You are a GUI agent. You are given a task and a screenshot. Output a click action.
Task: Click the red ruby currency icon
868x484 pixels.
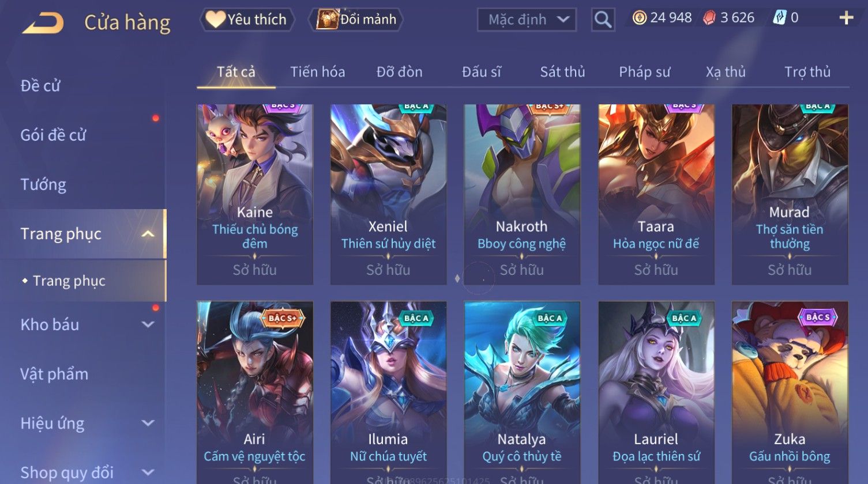tap(709, 18)
